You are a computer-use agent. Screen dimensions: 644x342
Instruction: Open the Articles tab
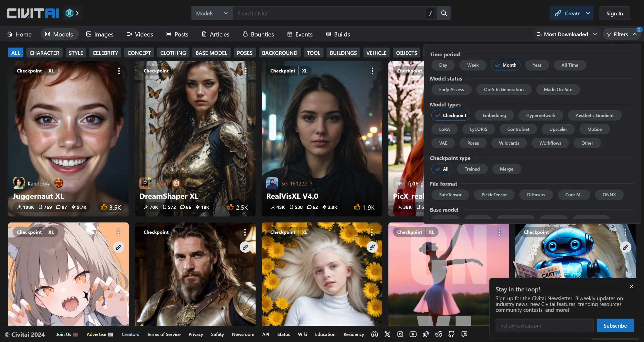pyautogui.click(x=216, y=34)
